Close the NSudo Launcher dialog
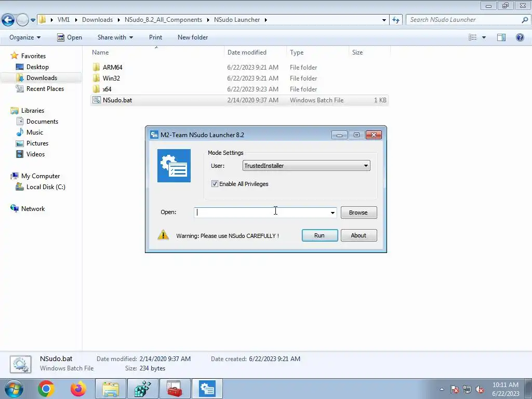Image resolution: width=532 pixels, height=399 pixels. (374, 135)
